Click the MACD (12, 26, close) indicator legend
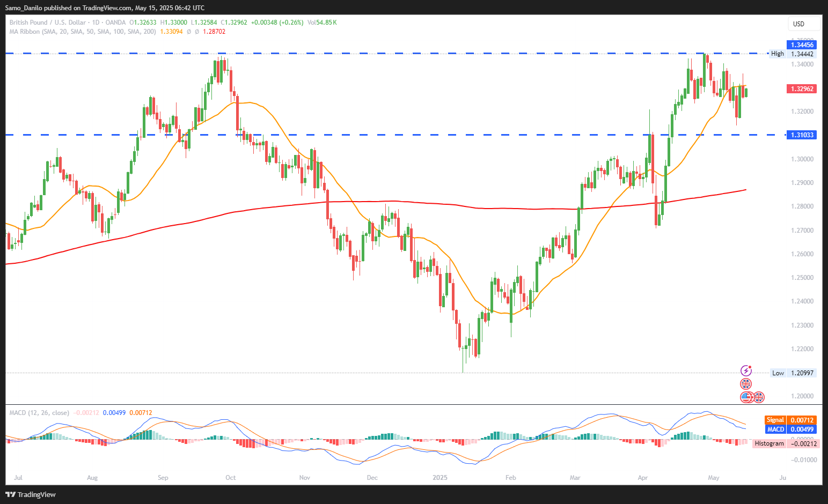The width and height of the screenshot is (828, 504). click(x=39, y=413)
